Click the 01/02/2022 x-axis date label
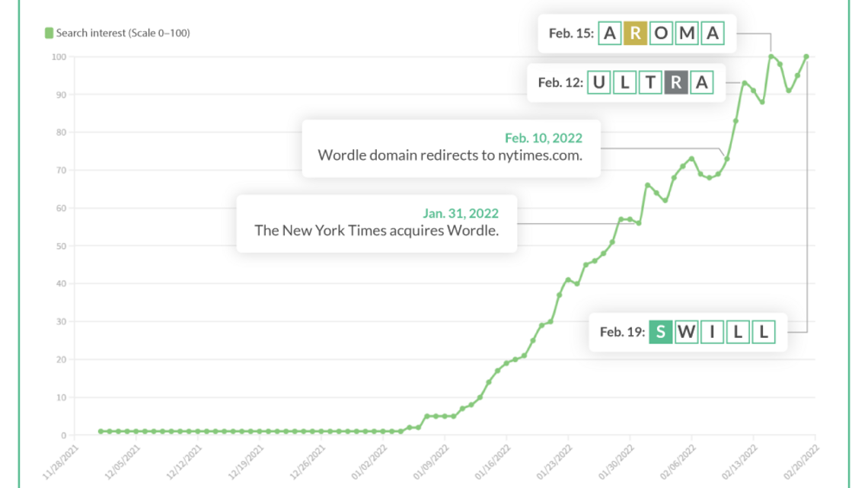Screen dimensions: 868x488 pos(369,462)
